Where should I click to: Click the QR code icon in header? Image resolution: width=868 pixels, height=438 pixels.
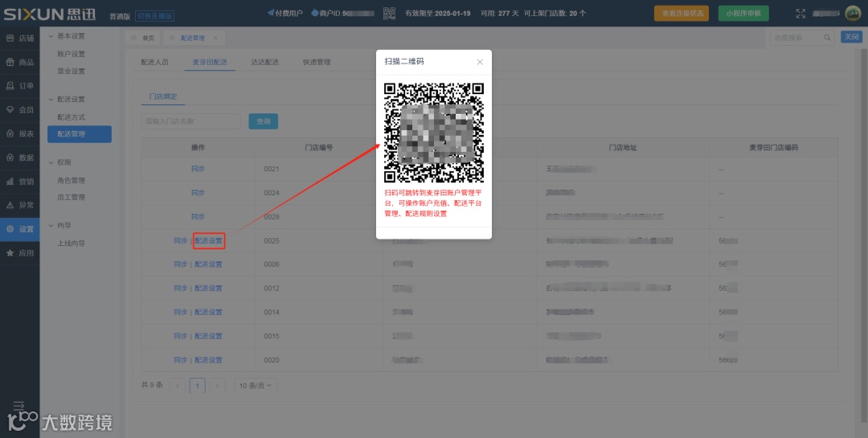tap(389, 14)
